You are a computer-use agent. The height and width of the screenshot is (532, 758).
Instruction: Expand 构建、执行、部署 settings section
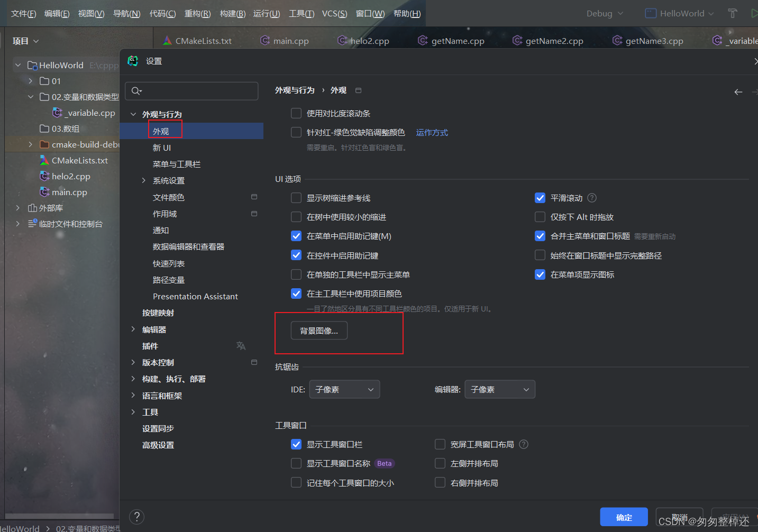tap(133, 379)
